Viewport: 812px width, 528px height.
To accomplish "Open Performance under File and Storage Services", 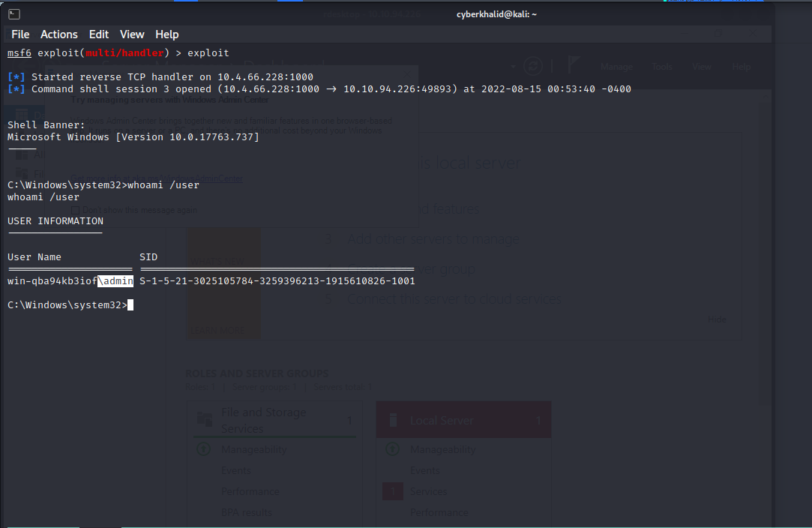I will (250, 491).
